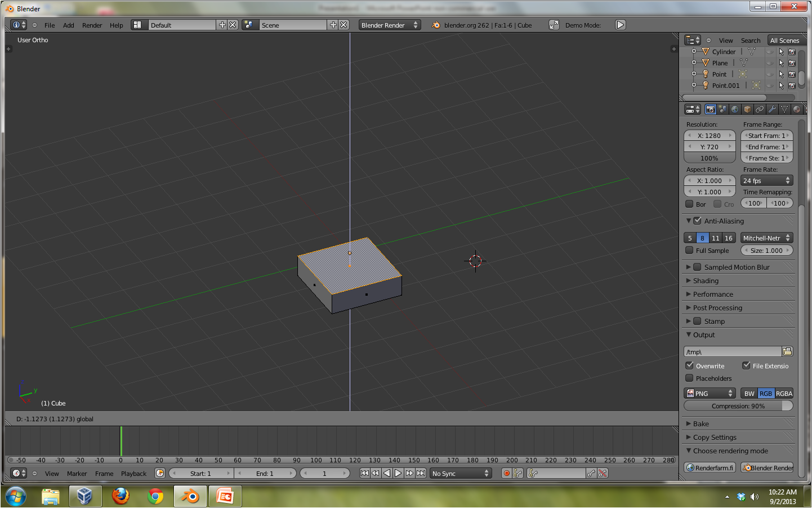
Task: Open the File menu
Action: pyautogui.click(x=50, y=25)
